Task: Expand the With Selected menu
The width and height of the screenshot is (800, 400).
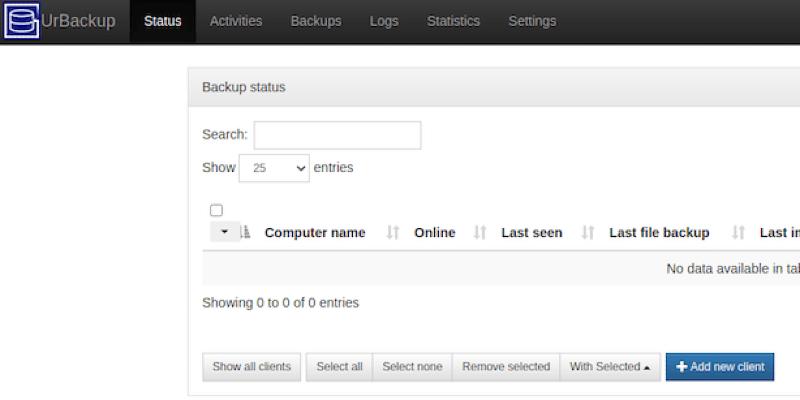Action: [609, 367]
